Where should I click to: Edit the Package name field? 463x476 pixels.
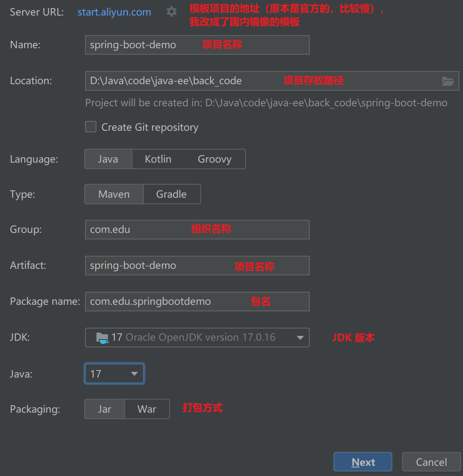(197, 302)
